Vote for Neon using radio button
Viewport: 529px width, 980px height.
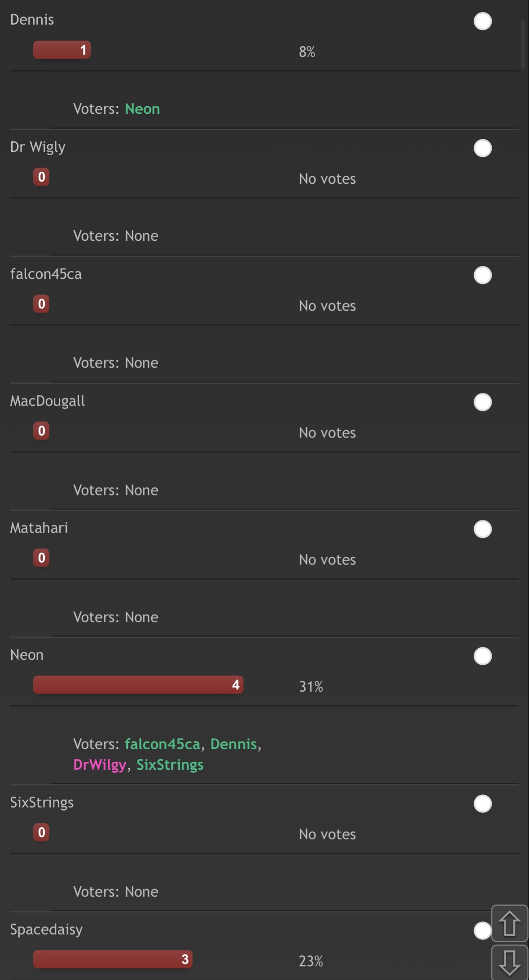click(x=483, y=656)
